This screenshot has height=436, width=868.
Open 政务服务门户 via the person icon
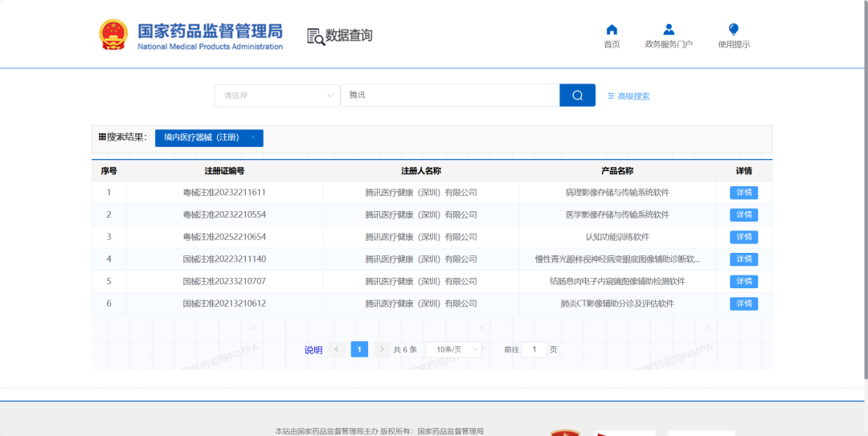[669, 30]
